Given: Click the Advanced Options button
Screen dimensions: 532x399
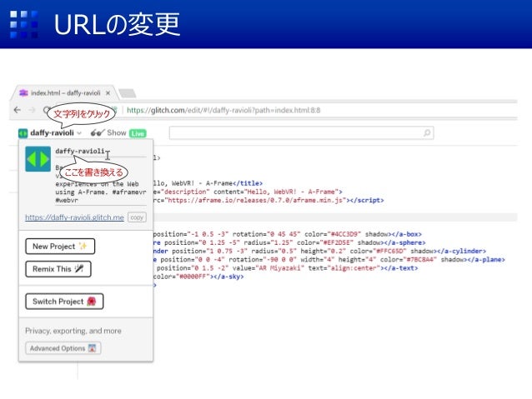Looking at the screenshot, I should [x=63, y=348].
